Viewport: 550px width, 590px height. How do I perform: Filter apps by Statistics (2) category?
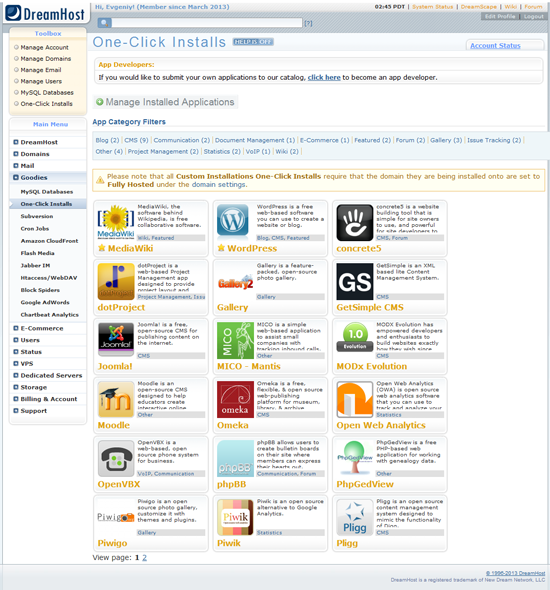(222, 151)
